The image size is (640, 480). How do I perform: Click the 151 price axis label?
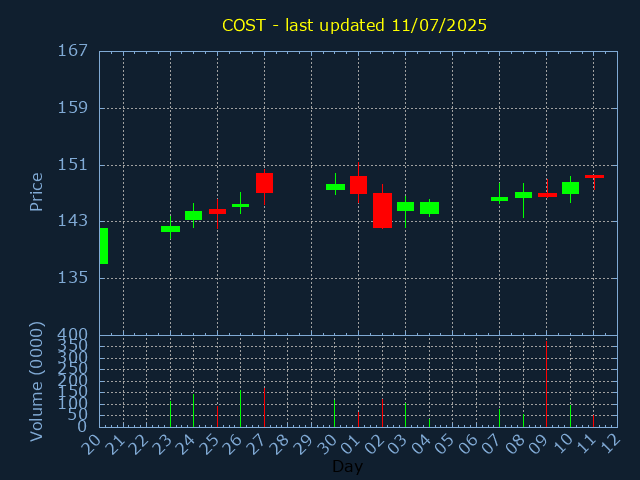(73, 165)
